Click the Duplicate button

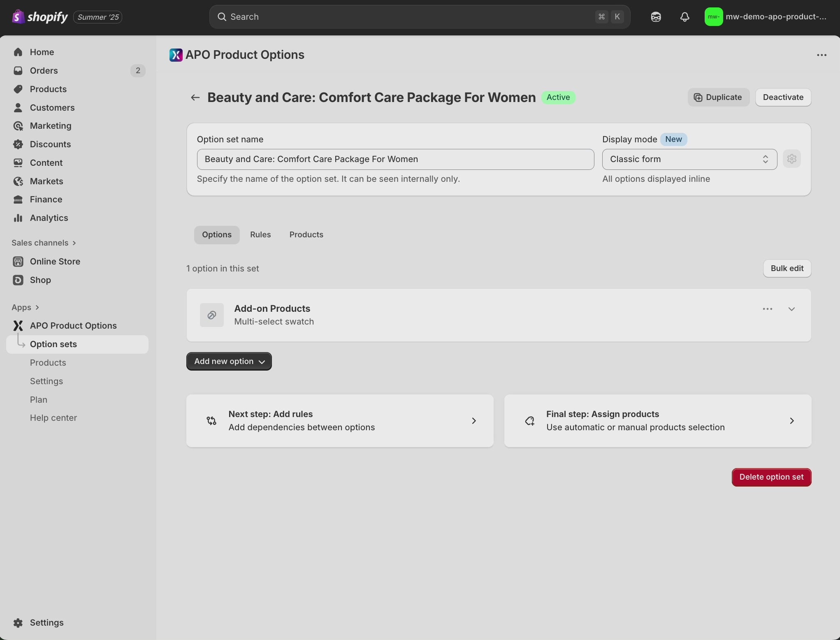pos(718,97)
